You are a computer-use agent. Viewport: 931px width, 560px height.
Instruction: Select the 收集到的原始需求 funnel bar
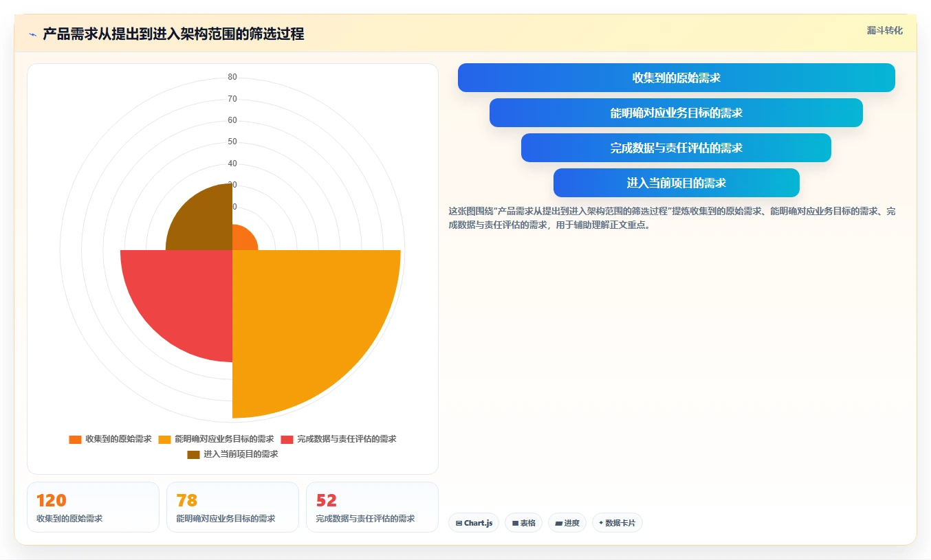[x=677, y=78]
